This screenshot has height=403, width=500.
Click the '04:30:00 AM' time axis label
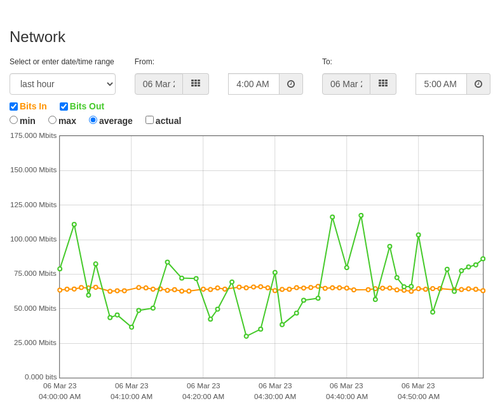click(275, 397)
